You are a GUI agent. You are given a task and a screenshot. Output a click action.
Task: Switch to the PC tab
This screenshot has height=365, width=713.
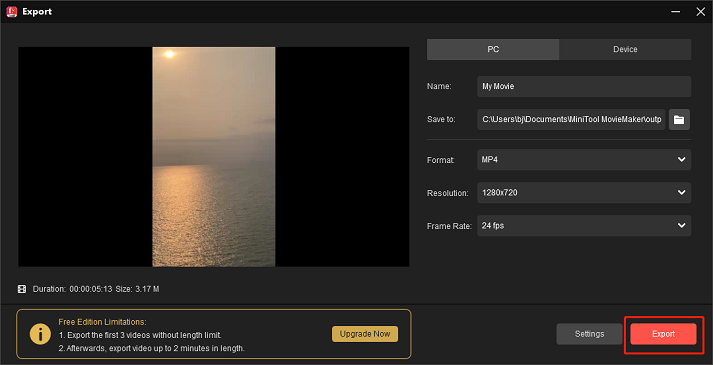point(493,49)
